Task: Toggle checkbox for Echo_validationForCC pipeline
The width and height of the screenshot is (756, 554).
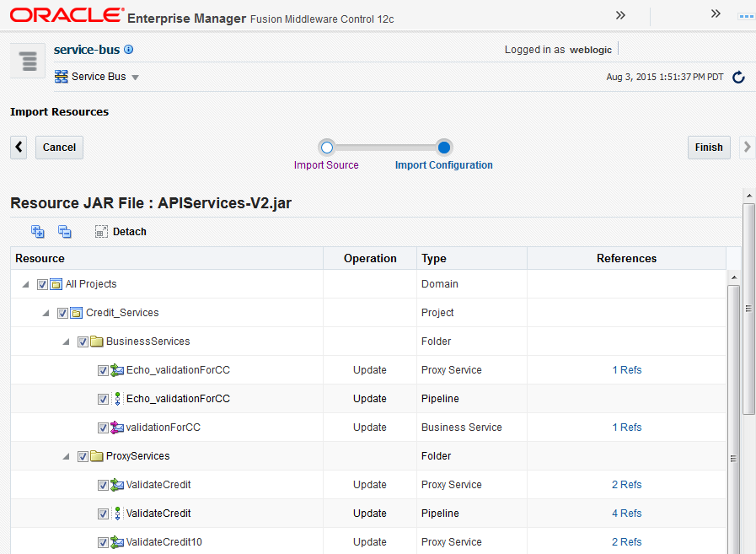Action: [x=103, y=399]
